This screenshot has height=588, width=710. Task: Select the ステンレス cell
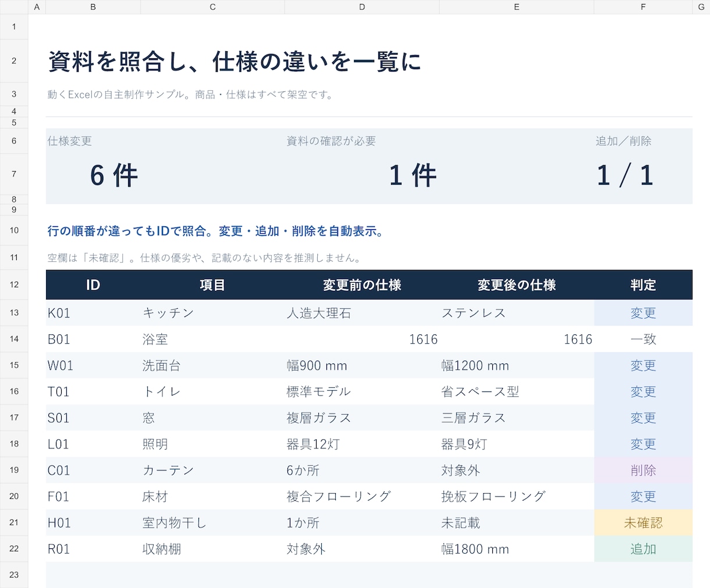coord(517,313)
